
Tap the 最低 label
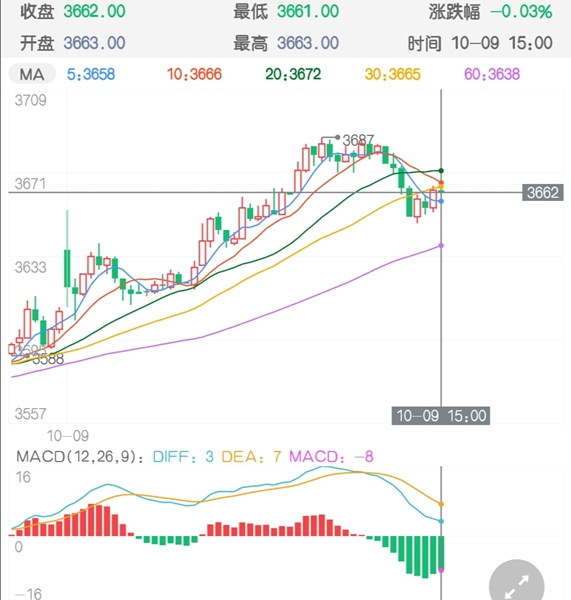tap(251, 11)
